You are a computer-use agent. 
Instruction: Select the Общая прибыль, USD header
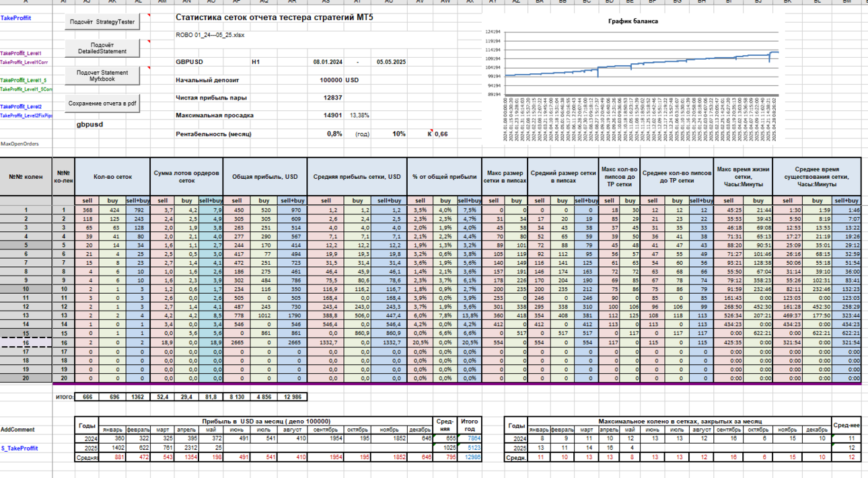click(264, 177)
